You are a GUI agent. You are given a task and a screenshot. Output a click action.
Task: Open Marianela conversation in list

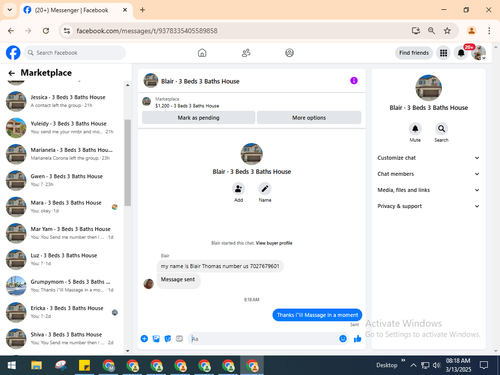[x=63, y=154]
